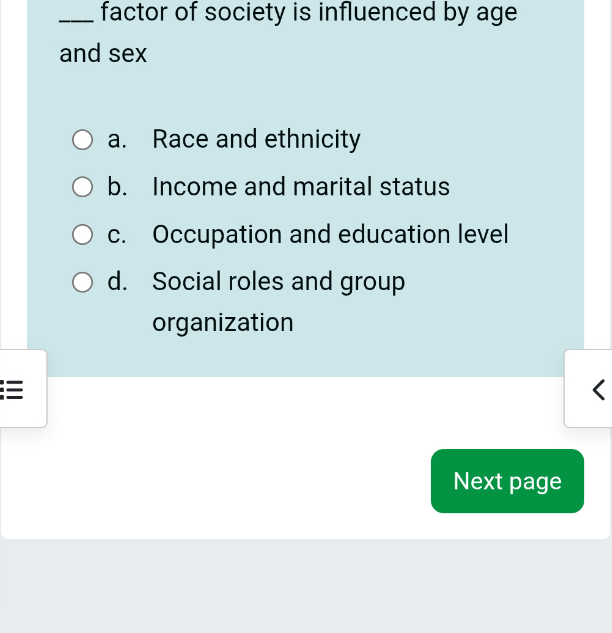Click the 'c.' answer letter label
Viewport: 612px width, 633px height.
117,235
